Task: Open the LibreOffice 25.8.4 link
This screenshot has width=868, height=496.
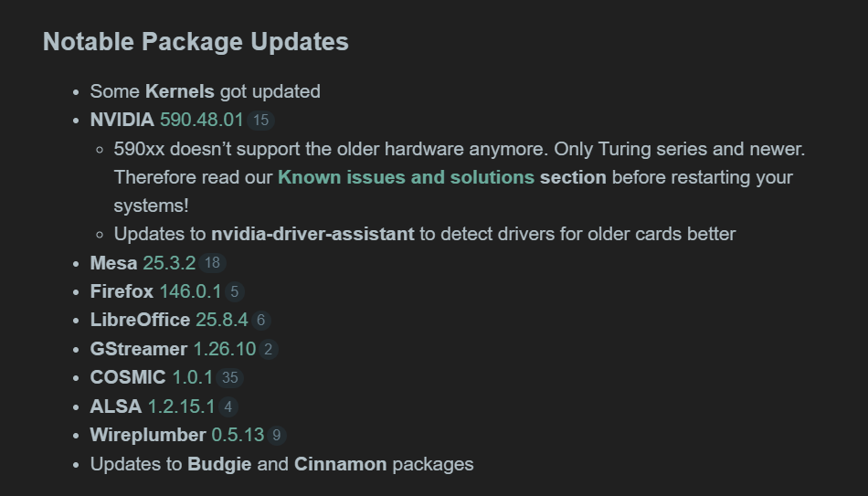Action: pos(221,321)
